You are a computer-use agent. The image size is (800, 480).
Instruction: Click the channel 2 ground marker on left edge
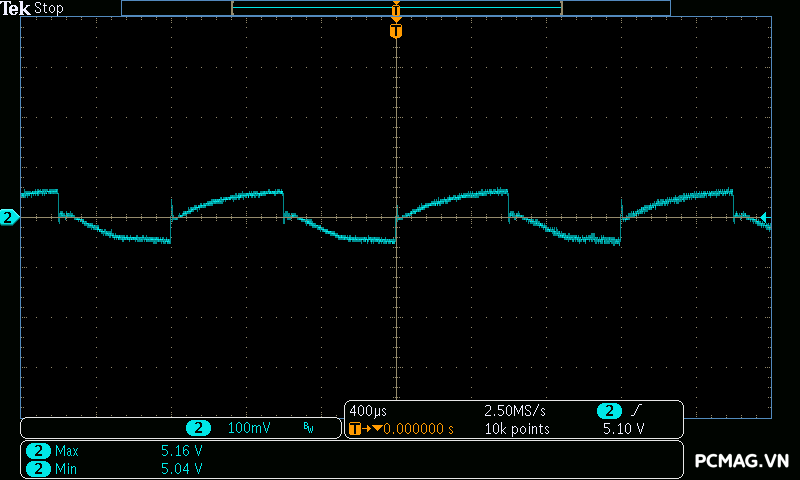[x=9, y=217]
